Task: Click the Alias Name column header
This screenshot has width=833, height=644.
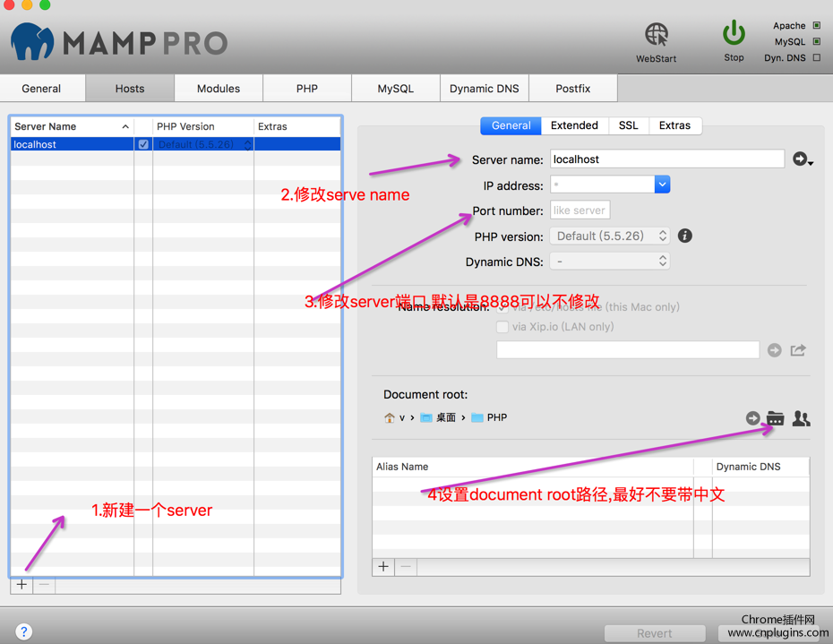Action: click(x=533, y=467)
